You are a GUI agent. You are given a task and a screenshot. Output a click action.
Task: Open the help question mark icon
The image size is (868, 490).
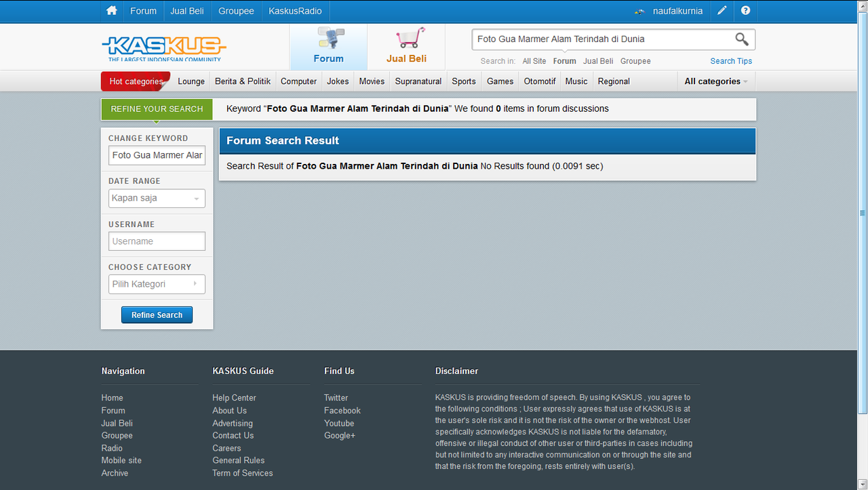point(746,11)
